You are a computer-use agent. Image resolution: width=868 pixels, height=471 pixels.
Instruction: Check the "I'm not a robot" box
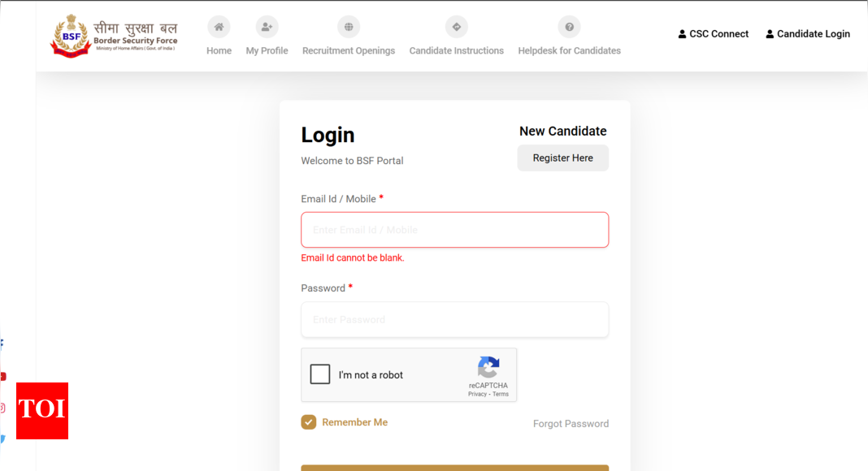pyautogui.click(x=320, y=374)
